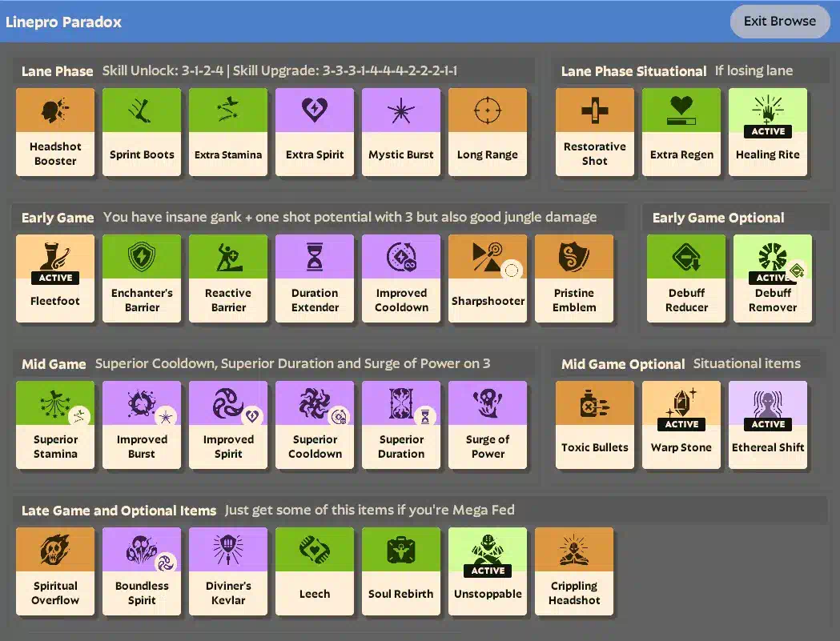Click the Mid Game Optional heading
Viewport: 840px width, 641px height.
[x=623, y=364]
